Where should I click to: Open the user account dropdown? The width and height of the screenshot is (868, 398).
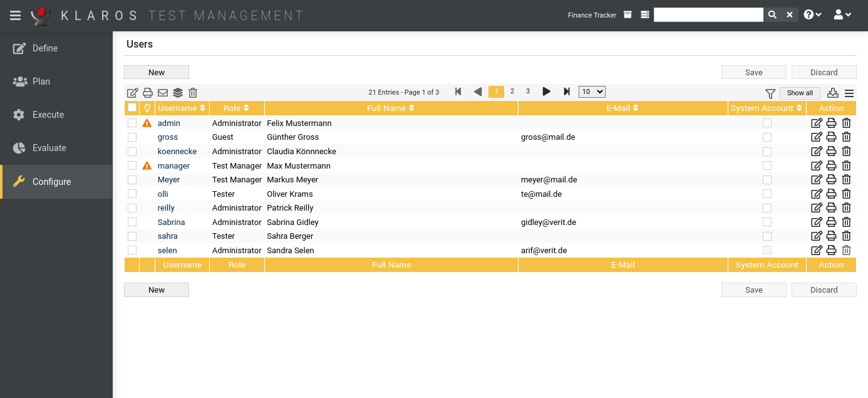coord(842,15)
